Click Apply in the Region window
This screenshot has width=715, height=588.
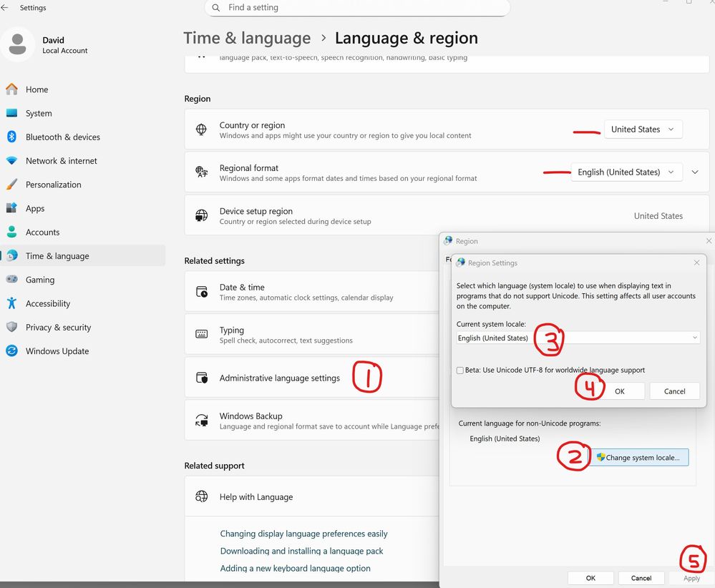point(691,578)
